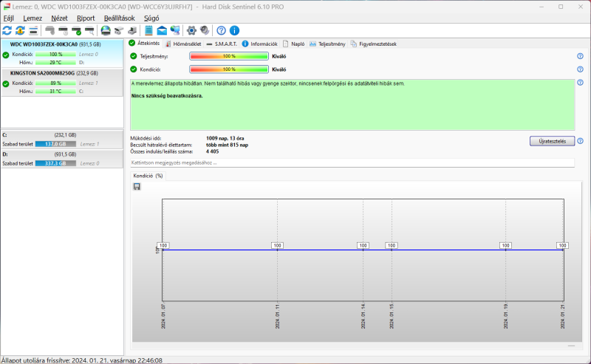Switch to the S.M.A.R.T. tab

(x=222, y=44)
